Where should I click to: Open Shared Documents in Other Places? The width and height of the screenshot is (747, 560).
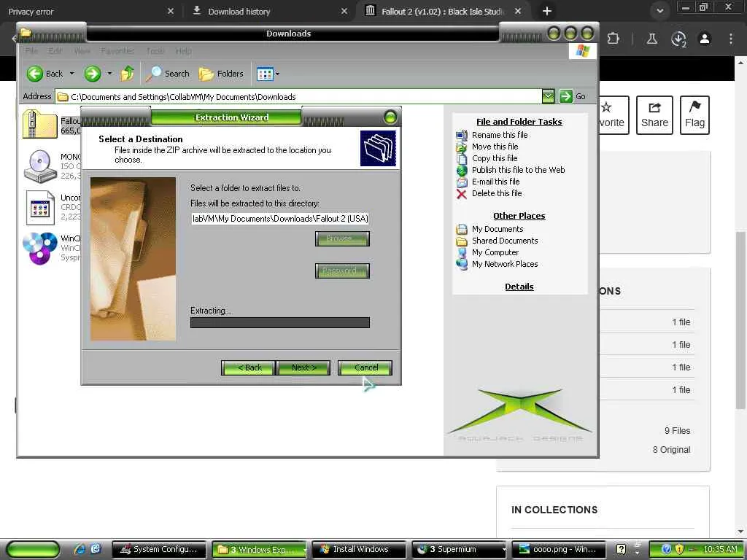pyautogui.click(x=505, y=241)
